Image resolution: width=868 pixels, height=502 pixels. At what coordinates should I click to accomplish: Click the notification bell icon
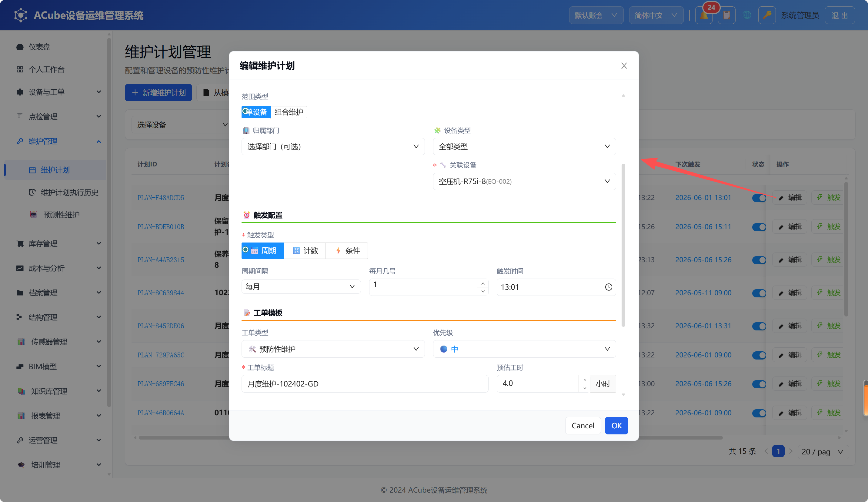pos(703,15)
